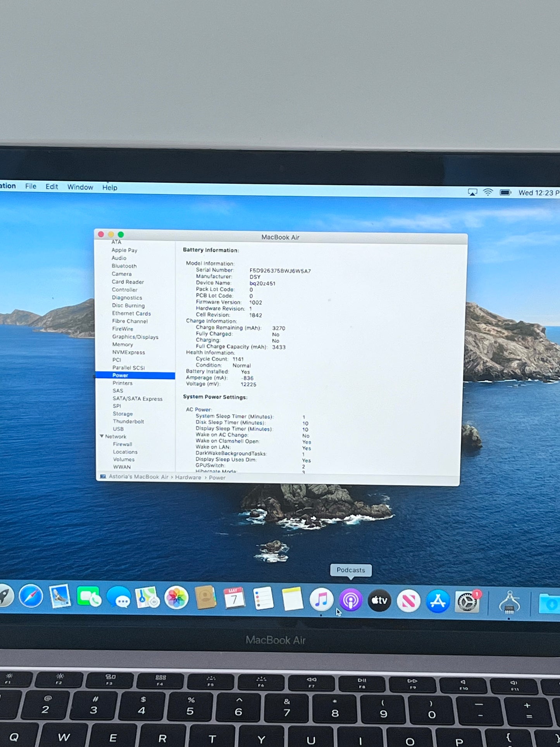Open App Store from the Dock
Image resolution: width=560 pixels, height=747 pixels.
click(438, 601)
